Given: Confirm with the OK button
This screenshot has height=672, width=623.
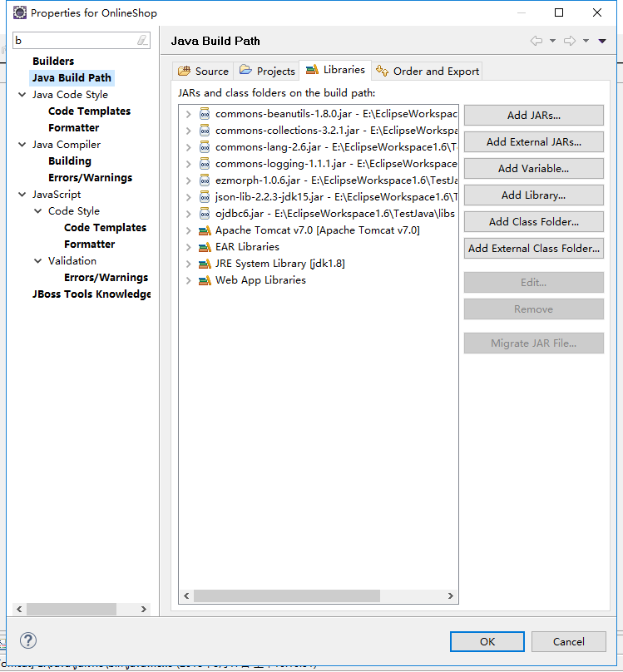Looking at the screenshot, I should click(487, 641).
